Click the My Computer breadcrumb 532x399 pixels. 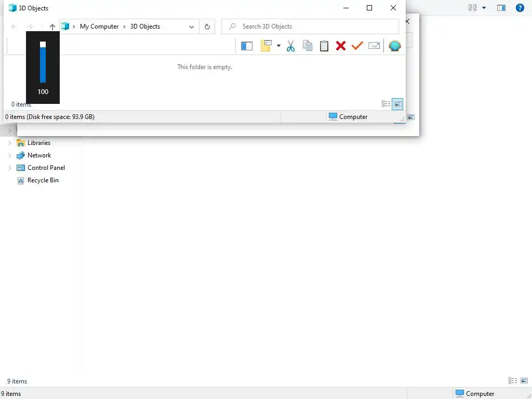click(99, 26)
